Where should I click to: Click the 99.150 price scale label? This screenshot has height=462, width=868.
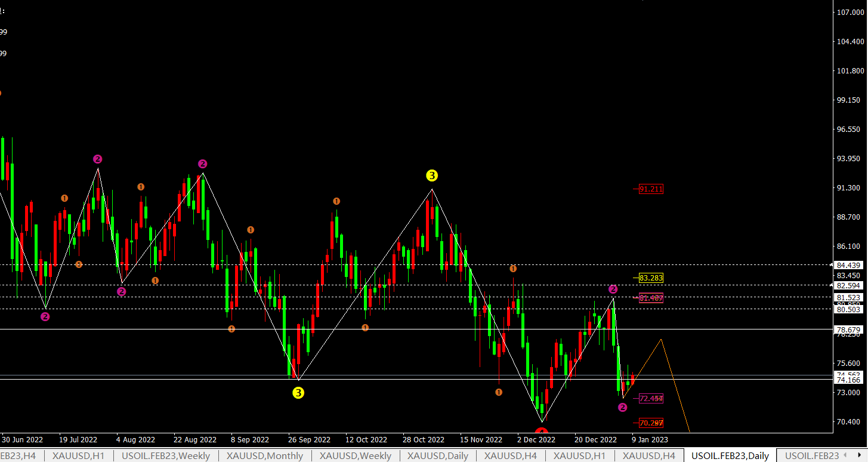pos(848,100)
